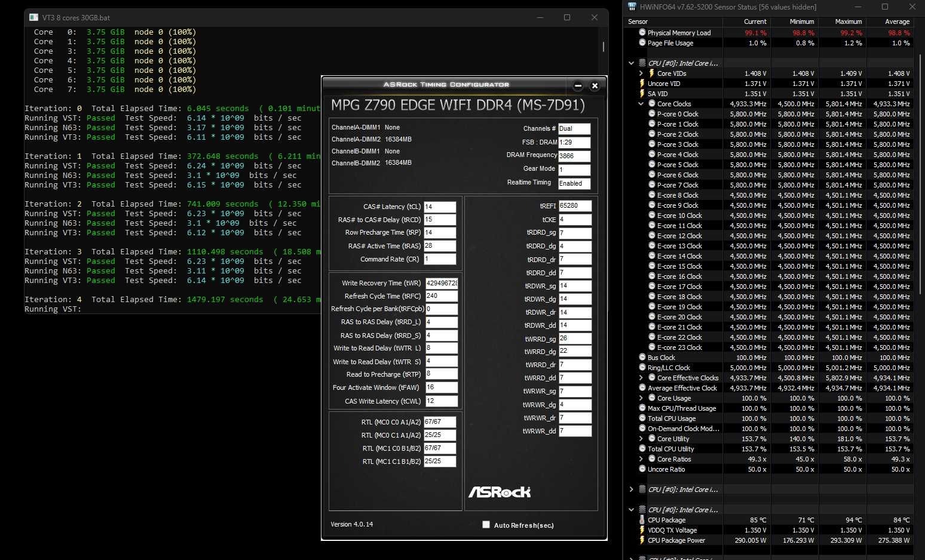Click the E-core 8 Clock icon
The image size is (925, 560).
point(652,195)
